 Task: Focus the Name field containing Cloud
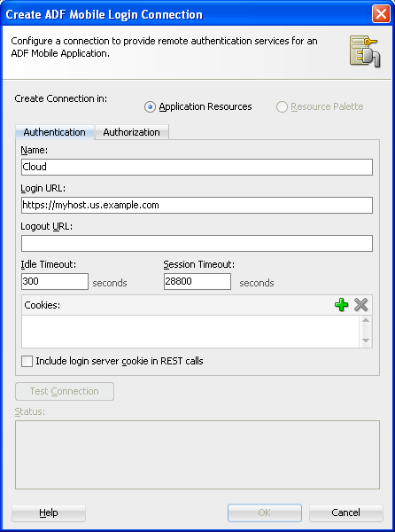coord(197,167)
